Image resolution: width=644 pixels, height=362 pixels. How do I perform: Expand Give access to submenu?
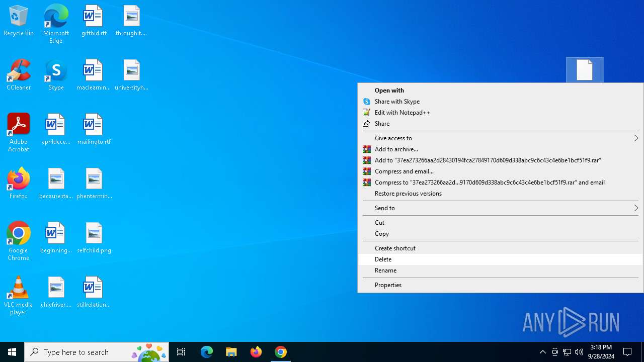coord(501,138)
